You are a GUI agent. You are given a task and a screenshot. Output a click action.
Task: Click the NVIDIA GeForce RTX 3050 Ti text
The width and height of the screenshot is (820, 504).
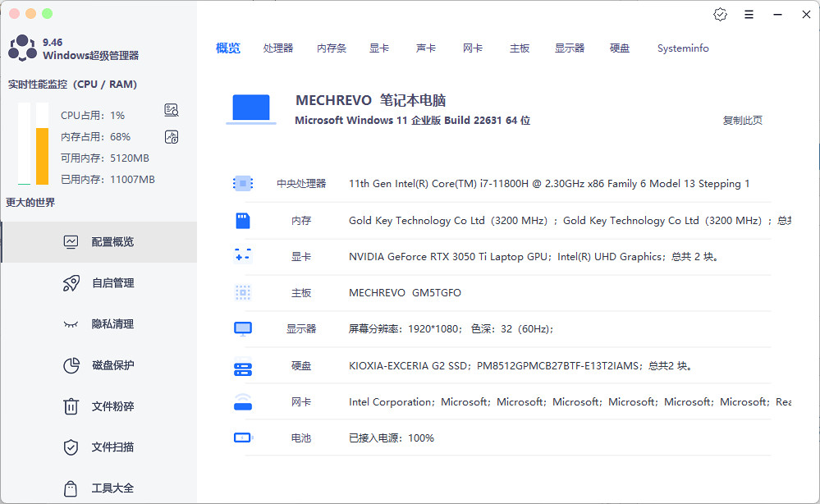pos(534,257)
